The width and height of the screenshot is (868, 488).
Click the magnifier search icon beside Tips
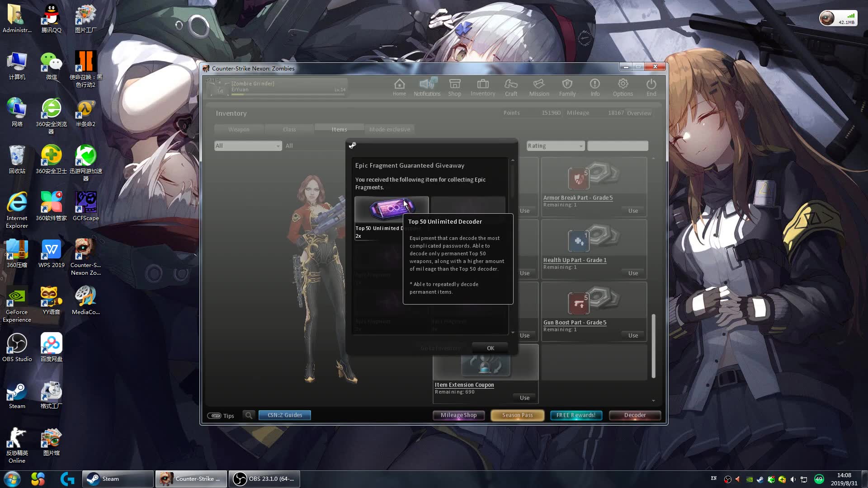pyautogui.click(x=249, y=415)
